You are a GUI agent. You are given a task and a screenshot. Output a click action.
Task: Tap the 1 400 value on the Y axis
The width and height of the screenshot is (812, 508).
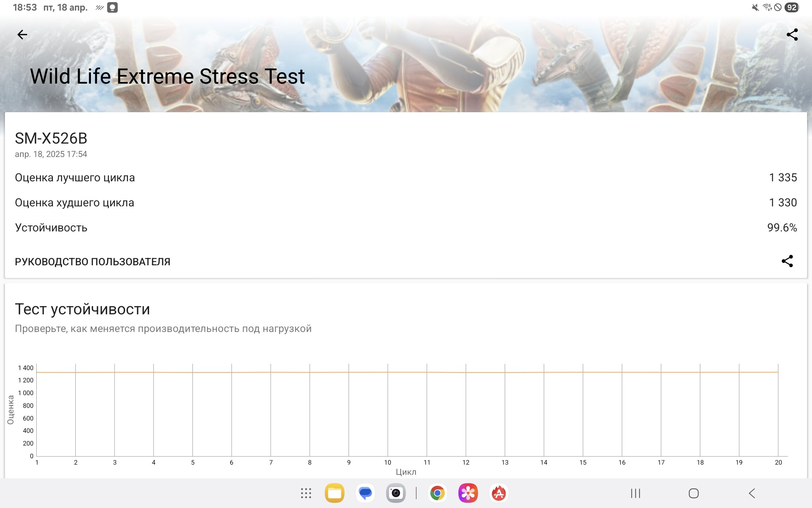click(x=26, y=368)
